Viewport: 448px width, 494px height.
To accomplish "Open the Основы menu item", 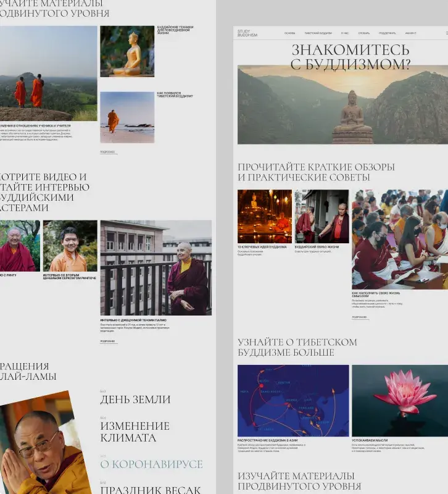I will click(x=290, y=33).
